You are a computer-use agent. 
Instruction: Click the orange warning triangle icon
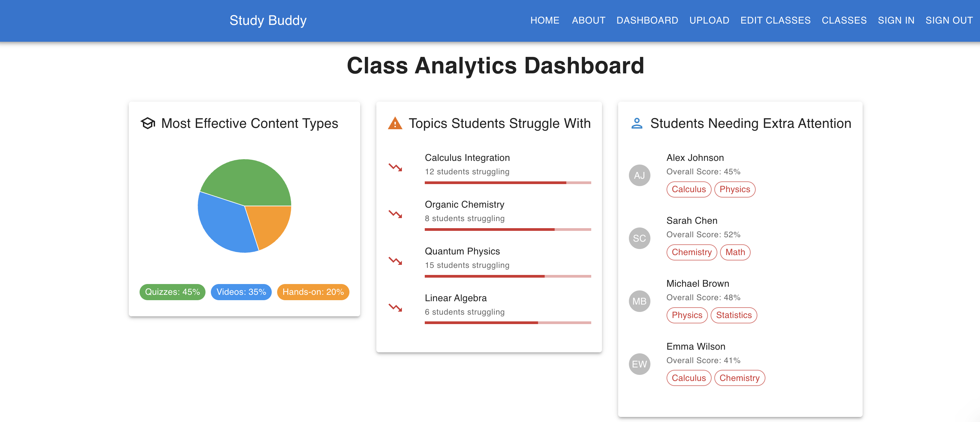(x=395, y=123)
